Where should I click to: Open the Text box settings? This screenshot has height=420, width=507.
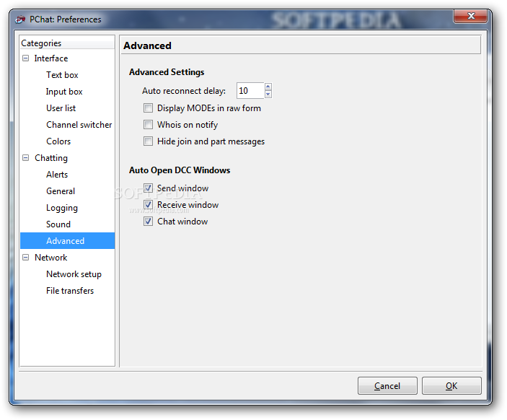pos(62,75)
